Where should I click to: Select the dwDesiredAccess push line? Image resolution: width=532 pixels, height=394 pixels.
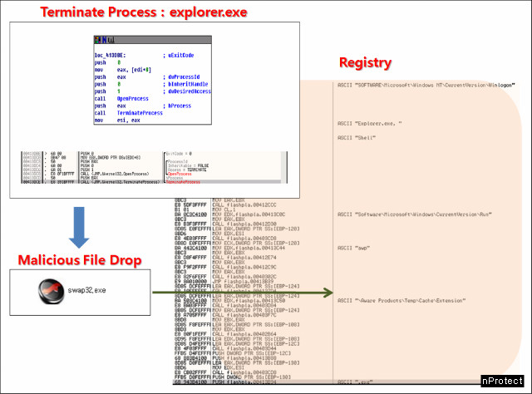tap(152, 91)
